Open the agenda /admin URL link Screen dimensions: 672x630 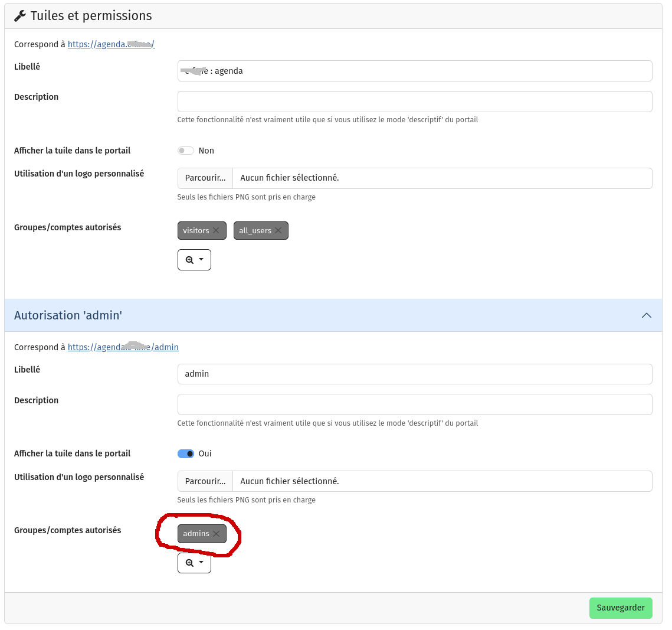pos(123,347)
